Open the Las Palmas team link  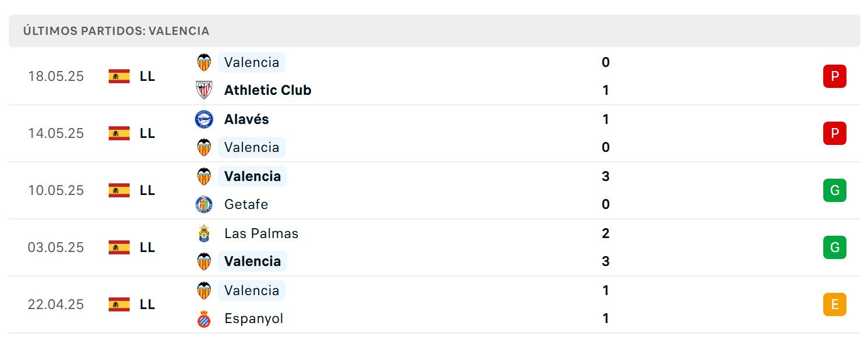tap(261, 233)
